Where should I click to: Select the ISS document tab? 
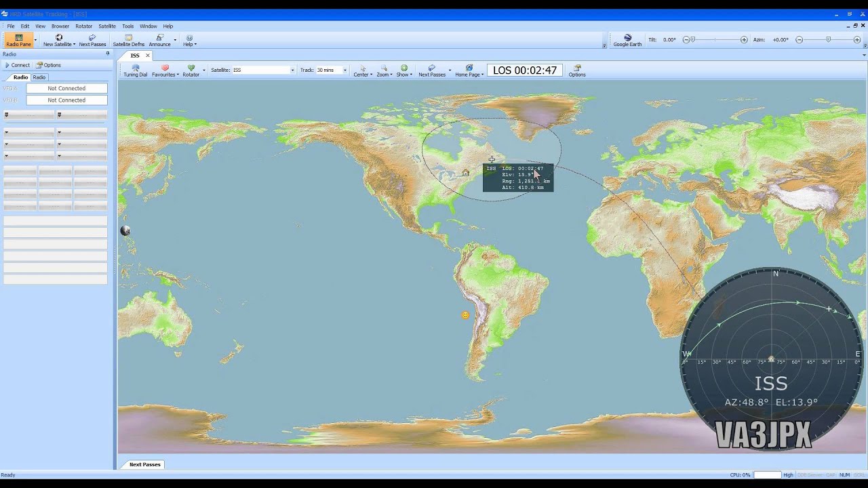pos(135,56)
